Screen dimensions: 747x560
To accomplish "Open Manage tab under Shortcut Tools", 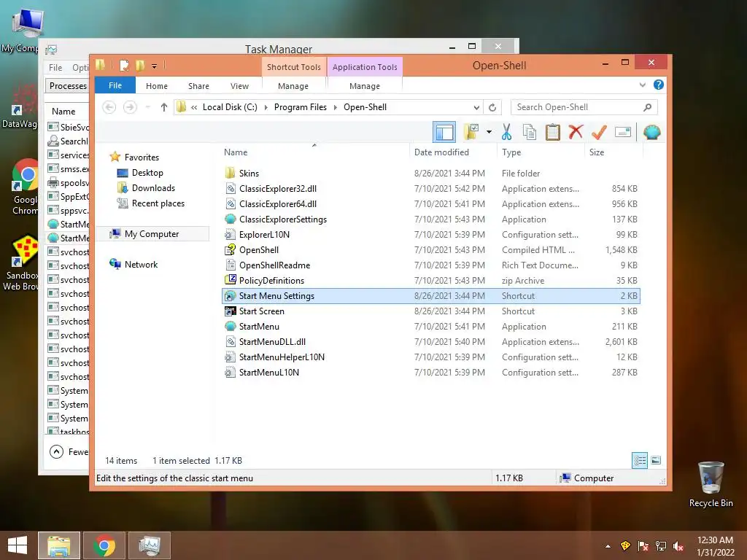I will pyautogui.click(x=293, y=86).
